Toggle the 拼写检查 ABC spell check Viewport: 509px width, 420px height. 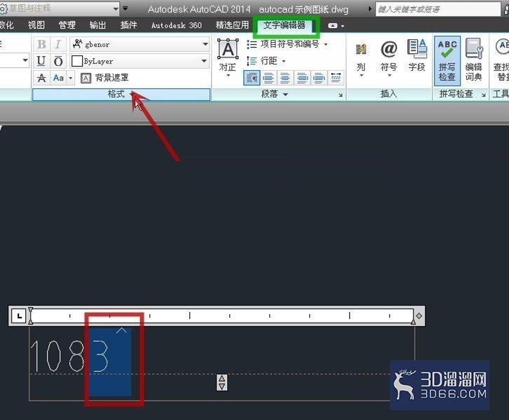click(x=447, y=61)
